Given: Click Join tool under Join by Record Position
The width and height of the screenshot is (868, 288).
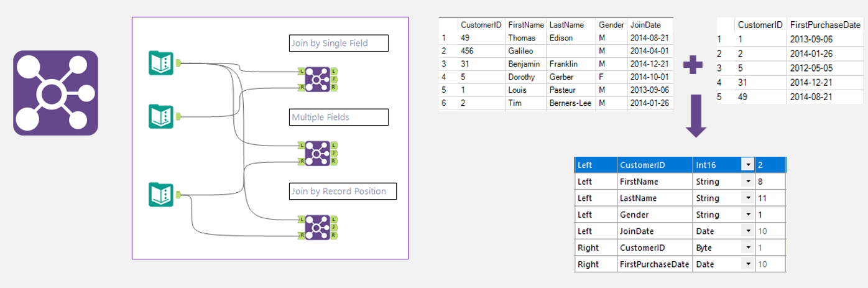Looking at the screenshot, I should pyautogui.click(x=317, y=227).
